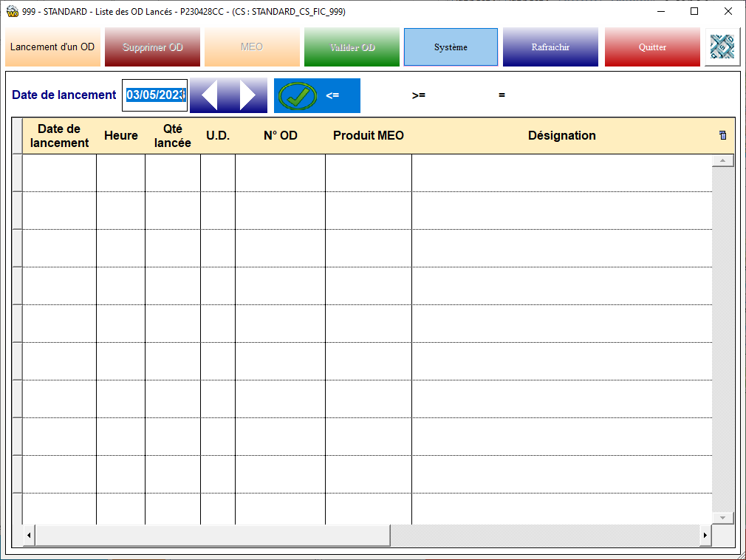The image size is (746, 560).
Task: Click the MEO button
Action: 252,47
